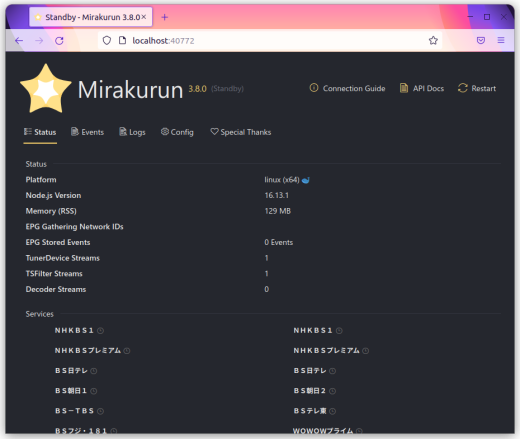Click the Mirakurun title text
520x439 pixels.
click(130, 90)
